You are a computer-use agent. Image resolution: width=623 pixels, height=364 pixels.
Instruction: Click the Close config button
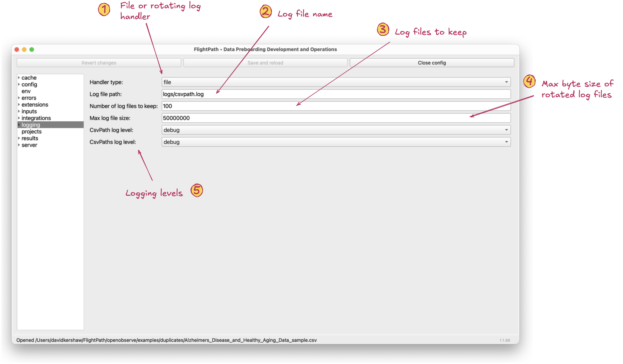(x=432, y=63)
